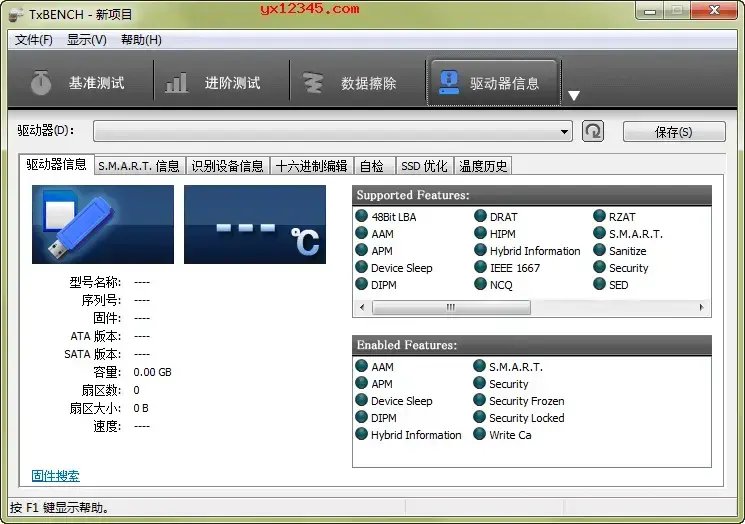The width and height of the screenshot is (745, 524).
Task: Click the Supported Features left scroll arrow
Action: pyautogui.click(x=363, y=307)
